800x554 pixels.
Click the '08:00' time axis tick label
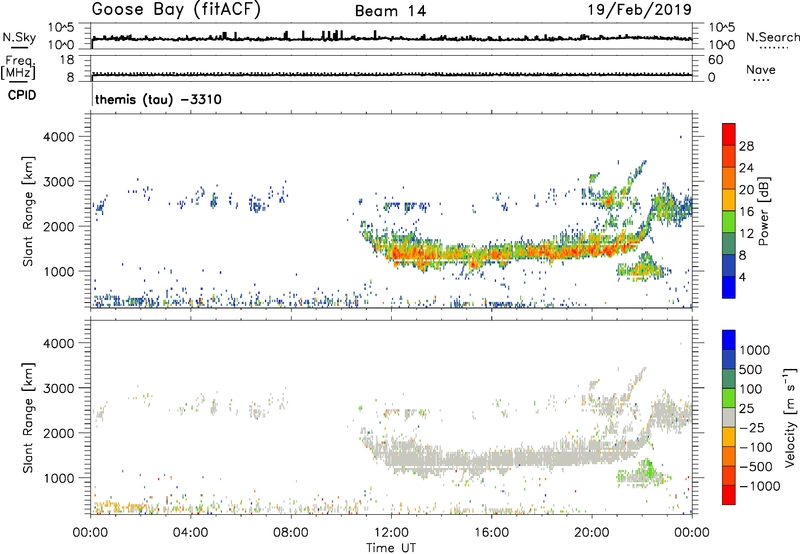(x=291, y=533)
